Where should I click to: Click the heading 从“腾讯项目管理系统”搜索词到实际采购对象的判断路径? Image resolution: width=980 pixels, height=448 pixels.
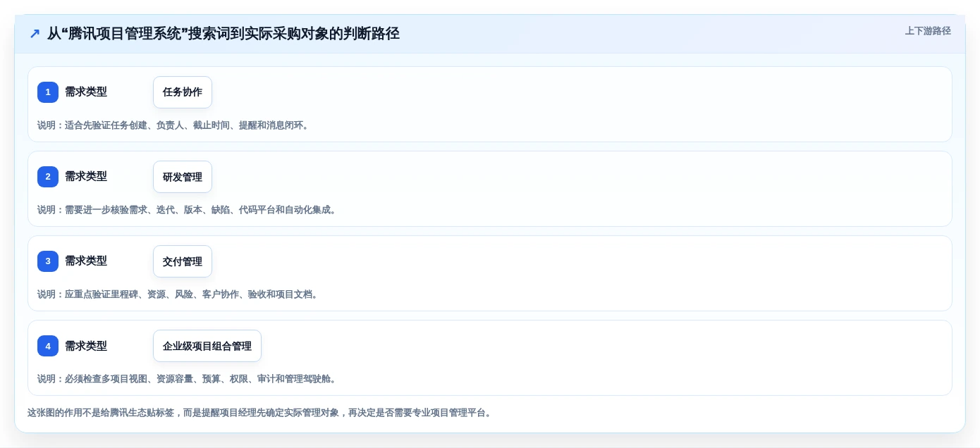click(223, 34)
